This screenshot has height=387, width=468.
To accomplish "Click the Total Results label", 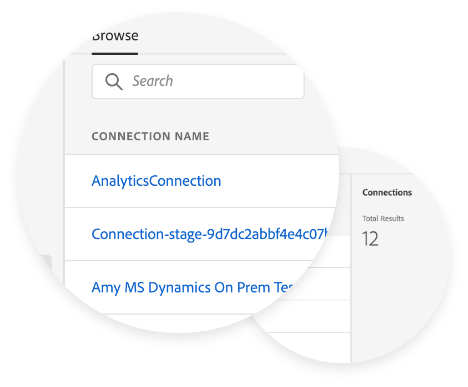I will (x=383, y=218).
